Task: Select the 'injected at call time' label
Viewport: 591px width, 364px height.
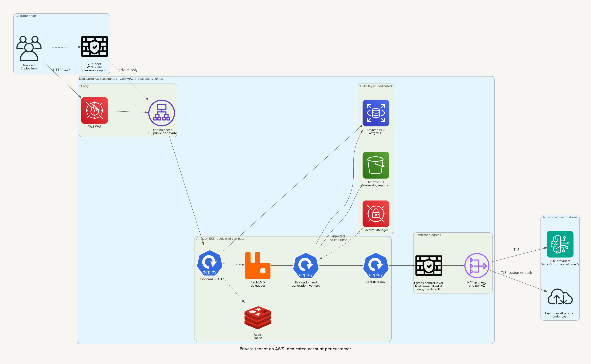Action: point(338,238)
